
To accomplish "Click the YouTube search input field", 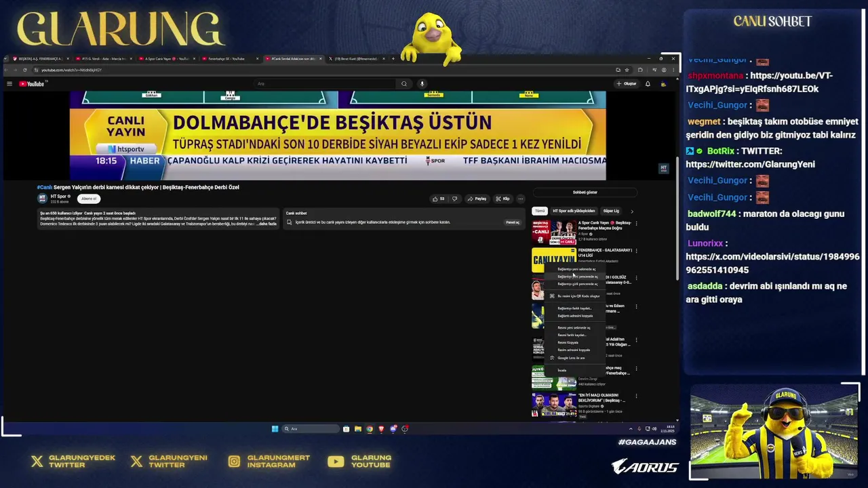I will [x=324, y=84].
